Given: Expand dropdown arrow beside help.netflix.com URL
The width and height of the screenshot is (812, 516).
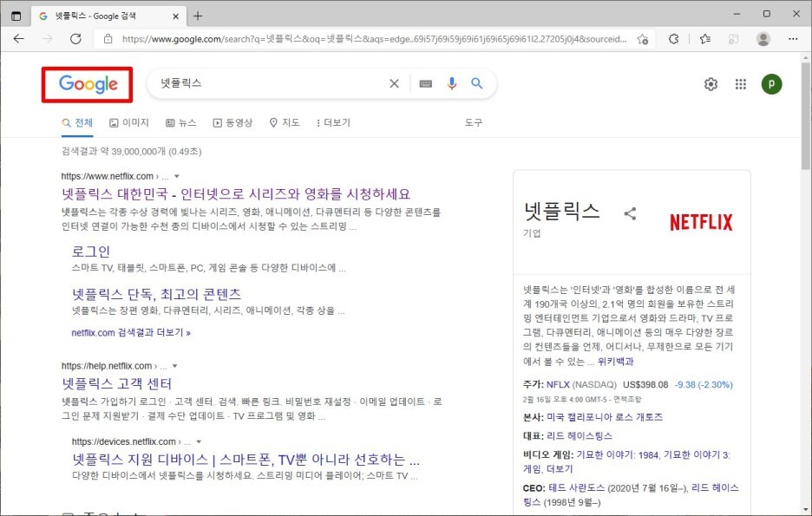Looking at the screenshot, I should tap(175, 366).
